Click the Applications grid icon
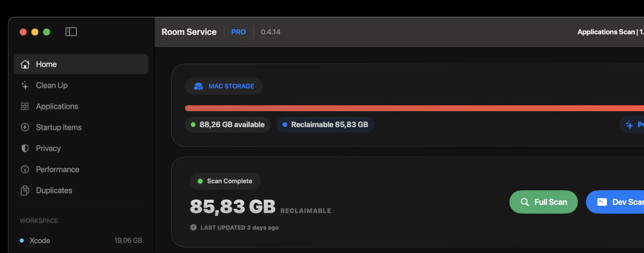Viewport: 644px width, 253px height. [x=25, y=106]
